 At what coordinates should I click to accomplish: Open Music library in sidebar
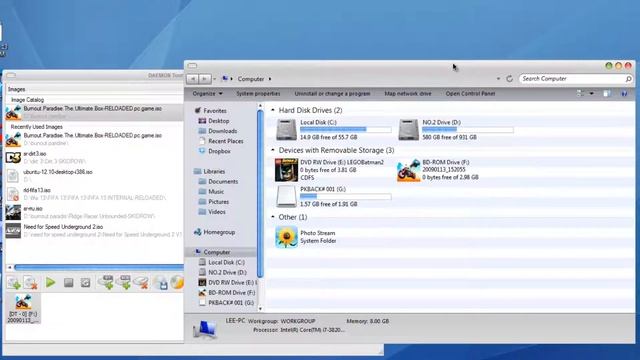point(216,191)
